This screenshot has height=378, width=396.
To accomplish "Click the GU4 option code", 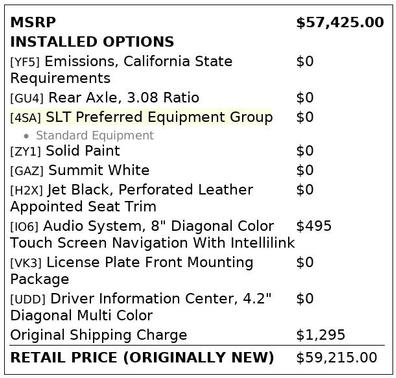I will pyautogui.click(x=27, y=98).
